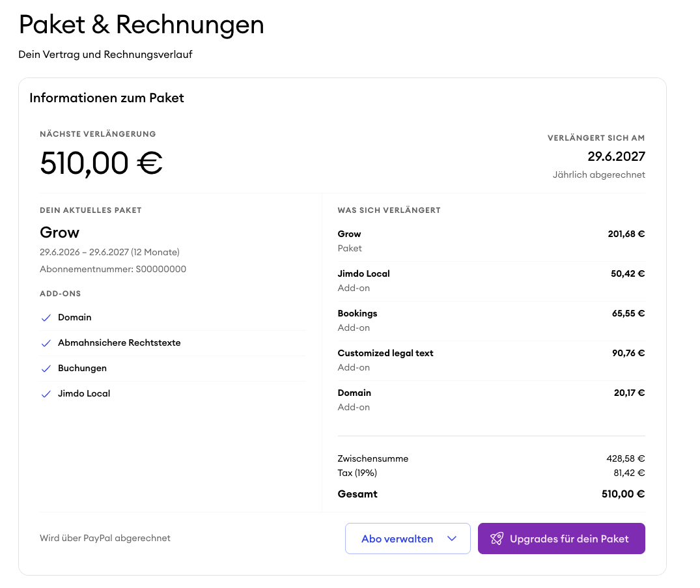Screen dimensions: 700x588
Task: Open the Abo verwalten dropdown
Action: click(x=408, y=539)
